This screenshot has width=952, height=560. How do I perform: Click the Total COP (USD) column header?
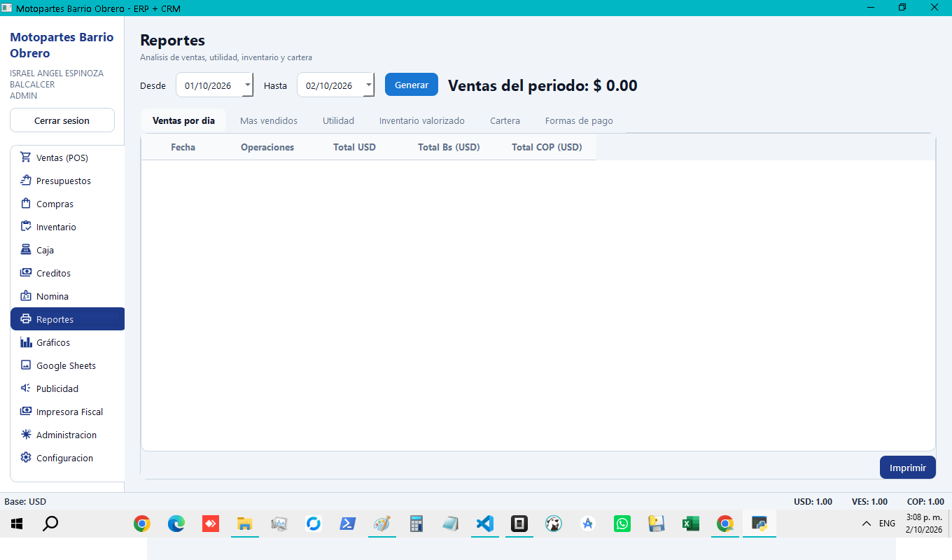(x=547, y=147)
